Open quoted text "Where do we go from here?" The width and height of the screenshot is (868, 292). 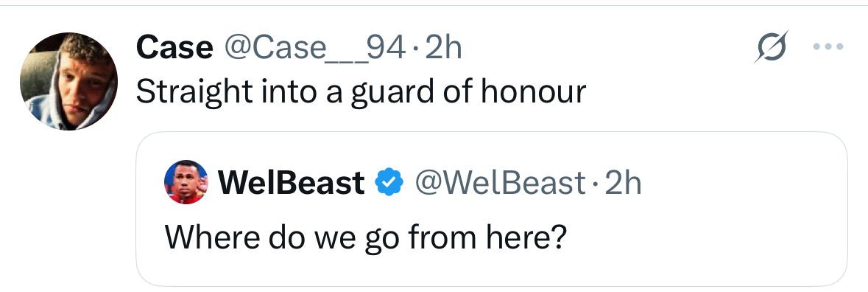coord(366,237)
